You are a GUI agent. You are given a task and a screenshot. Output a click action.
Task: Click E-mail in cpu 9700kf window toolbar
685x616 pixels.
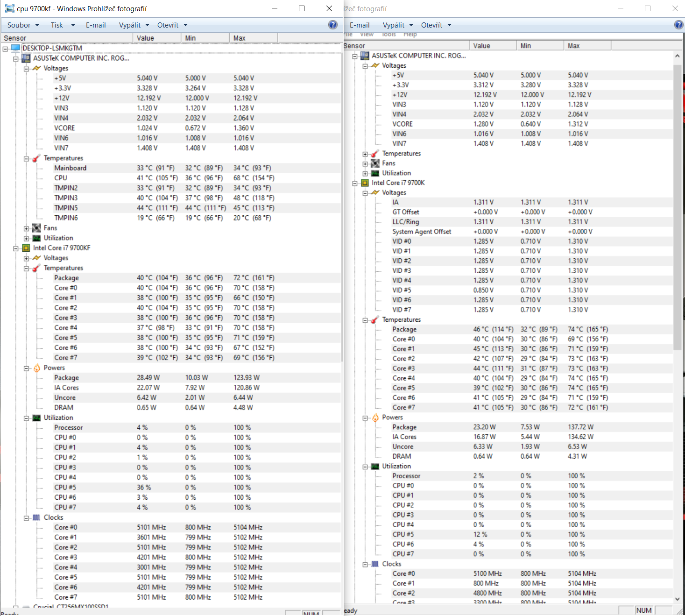(x=96, y=25)
